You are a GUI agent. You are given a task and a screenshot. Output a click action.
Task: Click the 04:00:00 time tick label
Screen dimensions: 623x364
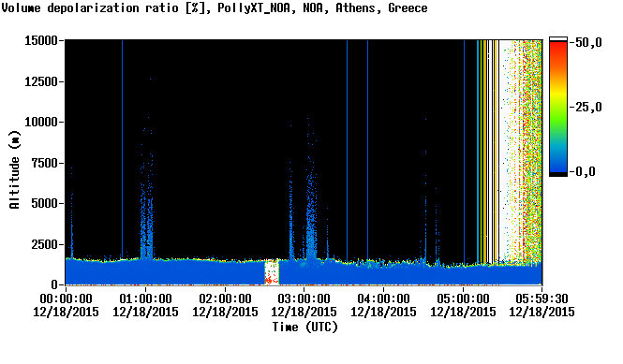383,305
